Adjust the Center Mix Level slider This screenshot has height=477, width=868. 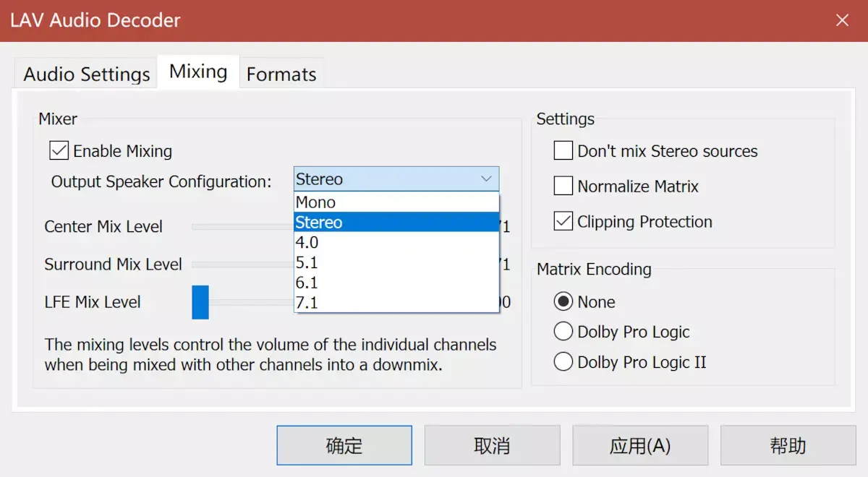(x=239, y=226)
